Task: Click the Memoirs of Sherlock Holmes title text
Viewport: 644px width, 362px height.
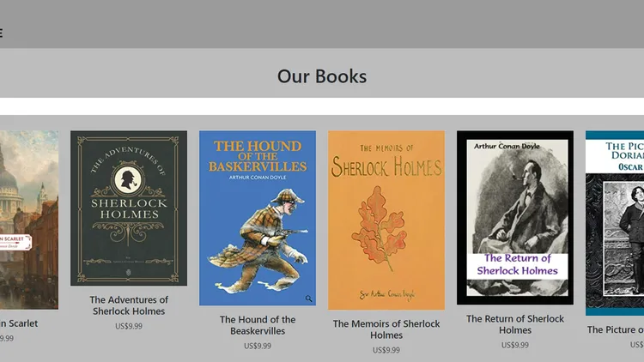Action: coord(386,329)
